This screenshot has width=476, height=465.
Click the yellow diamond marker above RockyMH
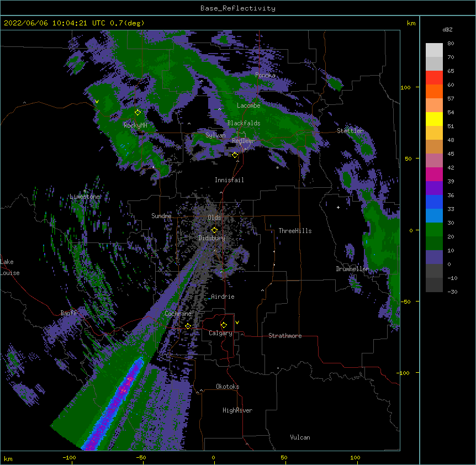138,112
